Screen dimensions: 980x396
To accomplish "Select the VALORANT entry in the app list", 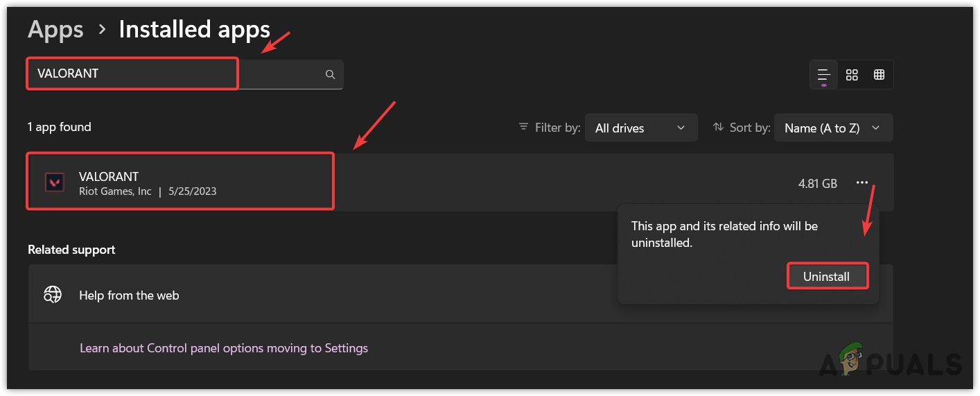I will (180, 182).
